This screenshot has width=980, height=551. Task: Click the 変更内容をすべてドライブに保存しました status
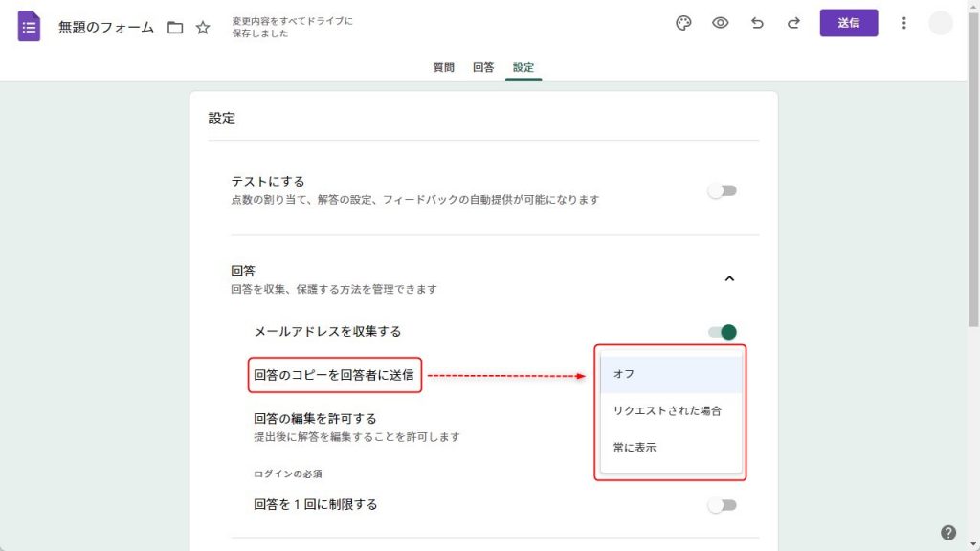(293, 28)
